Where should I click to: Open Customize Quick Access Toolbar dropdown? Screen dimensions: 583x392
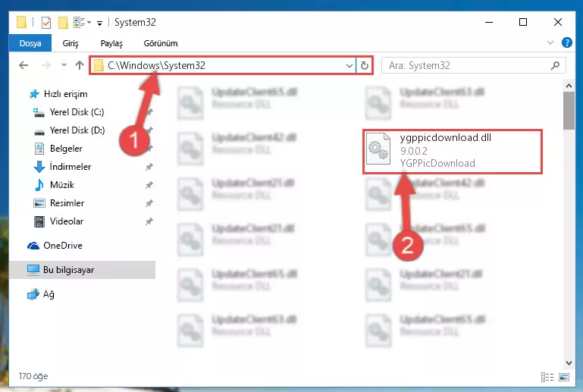[99, 23]
